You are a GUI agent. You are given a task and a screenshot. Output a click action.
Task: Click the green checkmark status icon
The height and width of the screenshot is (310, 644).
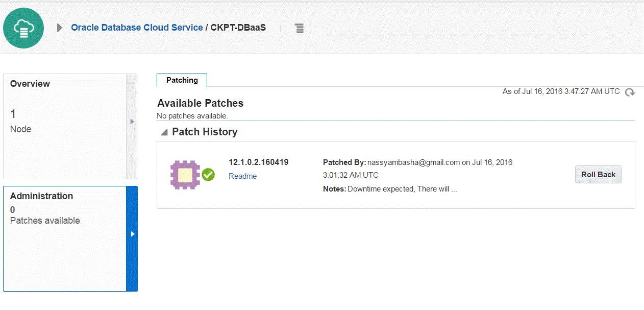point(208,175)
